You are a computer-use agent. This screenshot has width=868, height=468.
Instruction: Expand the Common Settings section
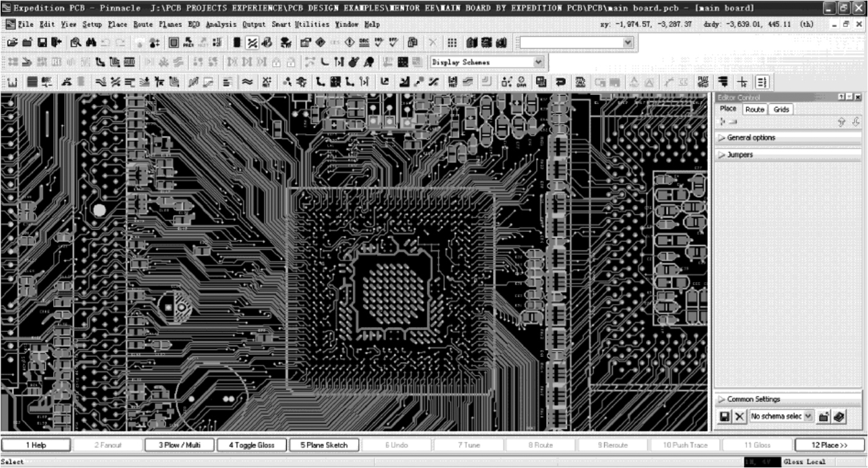[x=753, y=399]
